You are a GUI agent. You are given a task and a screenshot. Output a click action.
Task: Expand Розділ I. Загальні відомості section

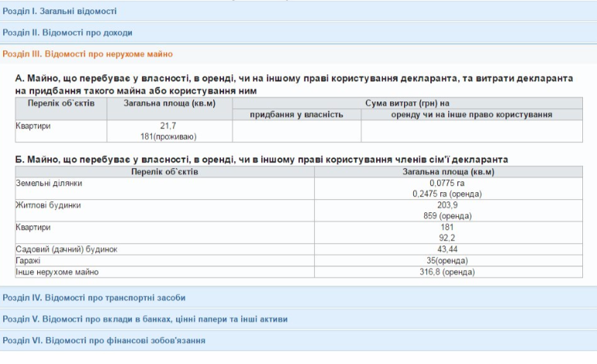(x=60, y=12)
